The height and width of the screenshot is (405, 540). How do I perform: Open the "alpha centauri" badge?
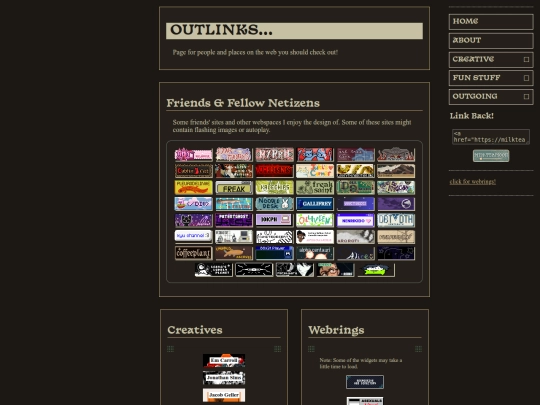tap(315, 253)
